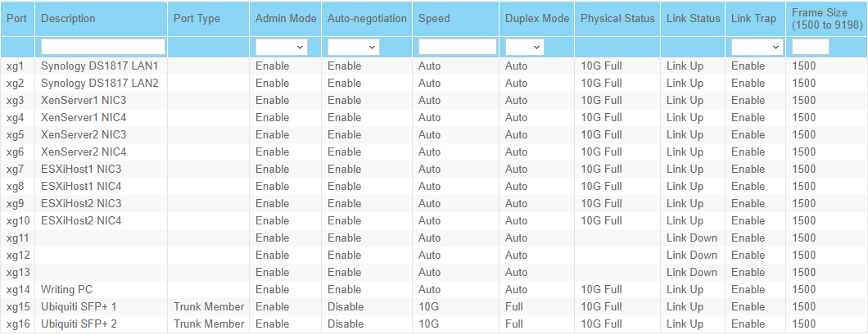
Task: Open the Admin Mode filter dropdown
Action: click(x=281, y=48)
